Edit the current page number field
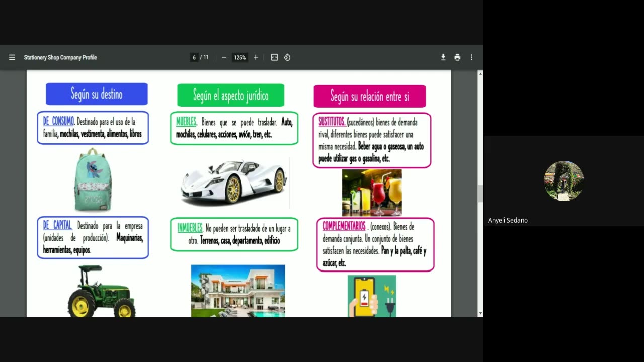The image size is (644, 362). 194,57
